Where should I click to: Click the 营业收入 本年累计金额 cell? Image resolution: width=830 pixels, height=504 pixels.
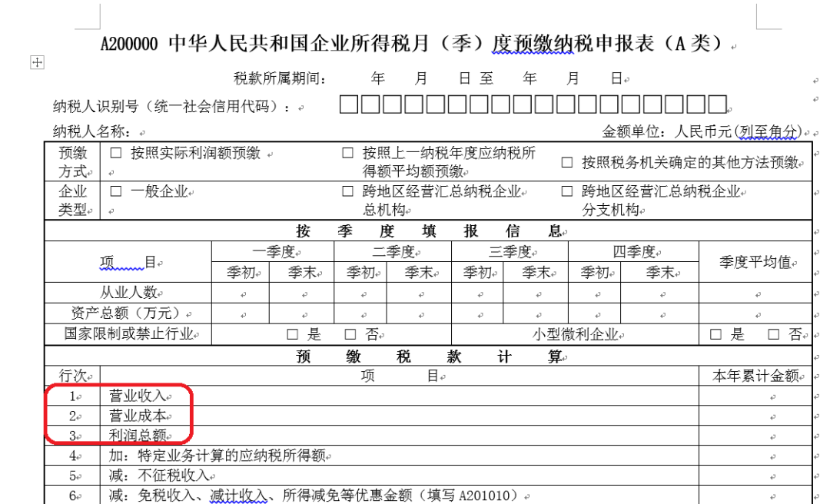point(755,396)
